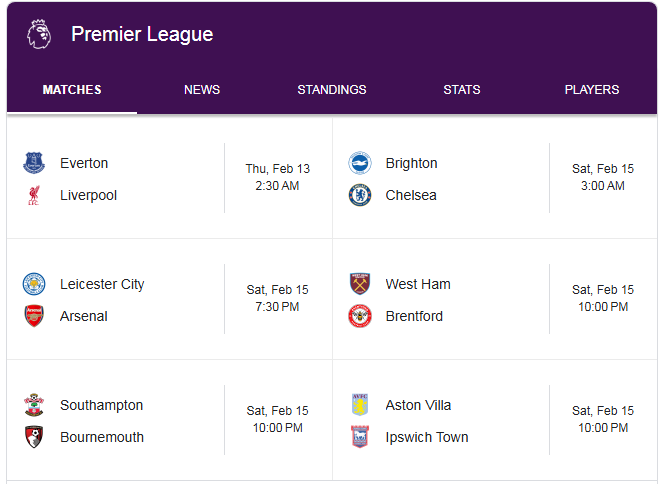660x484 pixels.
Task: Open the STANDINGS tab
Action: click(332, 90)
